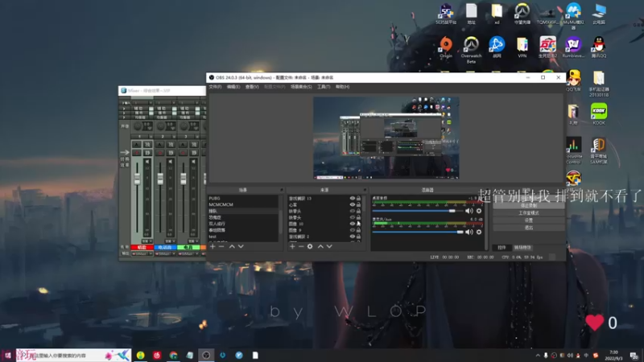Open the 查看(V) menu in OBS
644x362 pixels.
(x=252, y=87)
